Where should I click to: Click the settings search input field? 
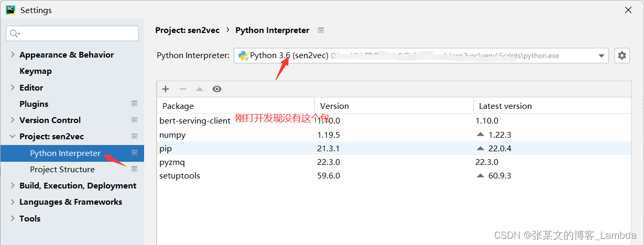click(72, 34)
